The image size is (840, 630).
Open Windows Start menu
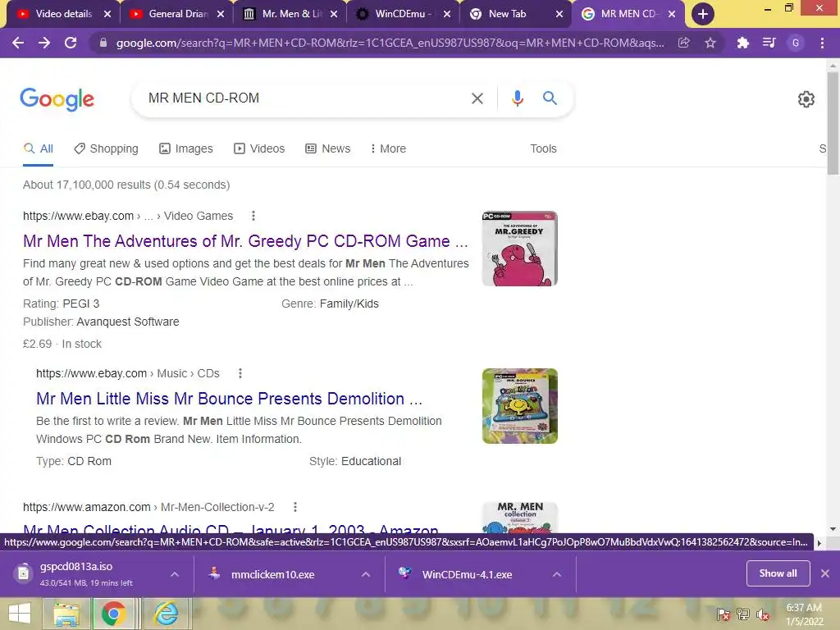click(x=20, y=613)
